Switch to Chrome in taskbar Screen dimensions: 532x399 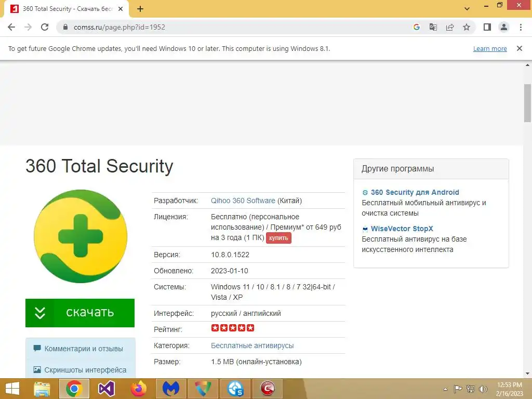74,389
